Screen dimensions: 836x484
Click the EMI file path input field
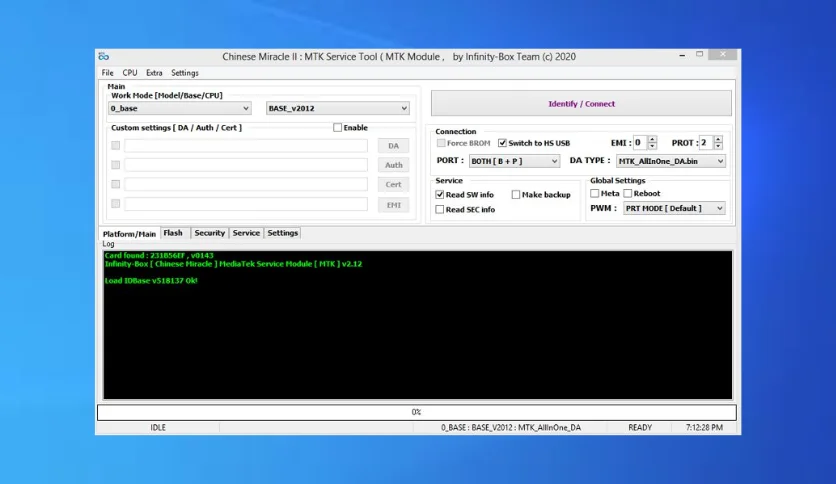coord(246,204)
